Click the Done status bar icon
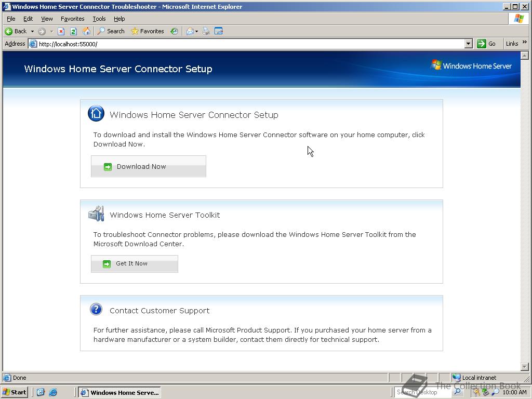Image resolution: width=532 pixels, height=399 pixels. (7, 378)
